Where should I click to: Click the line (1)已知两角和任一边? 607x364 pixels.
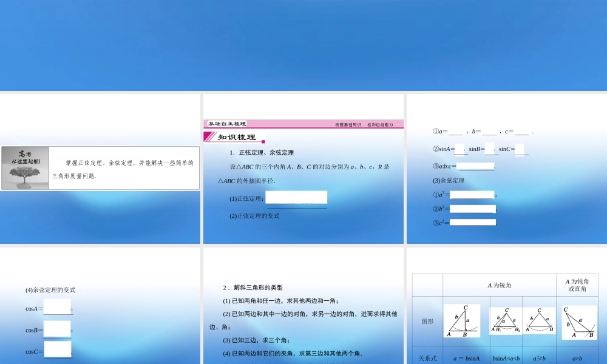pyautogui.click(x=280, y=301)
